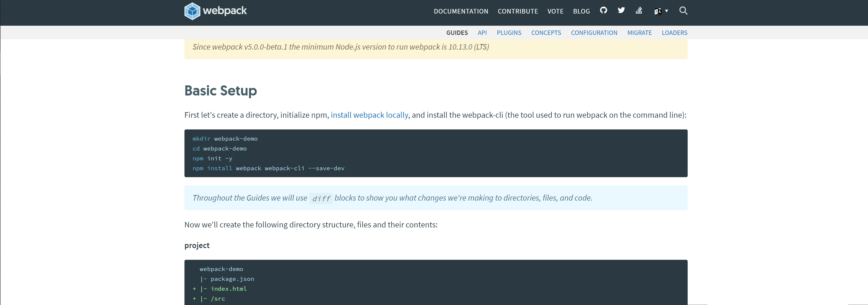
Task: Open the Stack Overflow icon
Action: [639, 11]
